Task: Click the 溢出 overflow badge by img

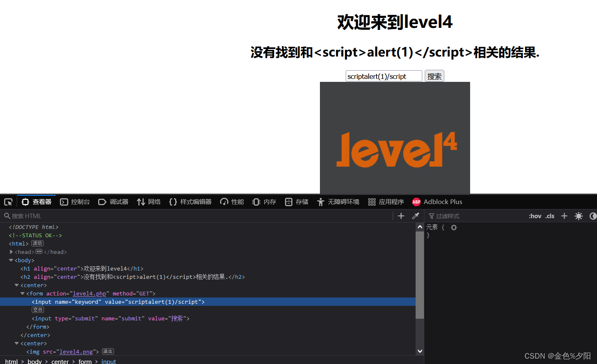Action: click(x=108, y=352)
